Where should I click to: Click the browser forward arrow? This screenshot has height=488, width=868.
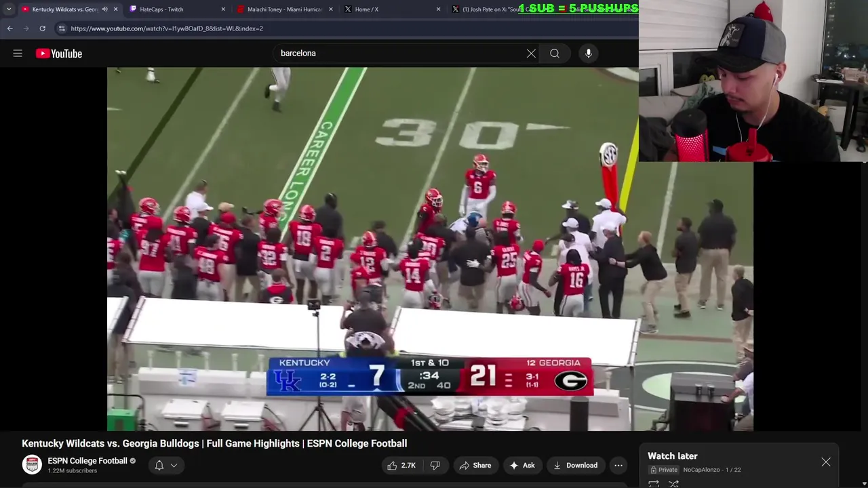pos(26,28)
